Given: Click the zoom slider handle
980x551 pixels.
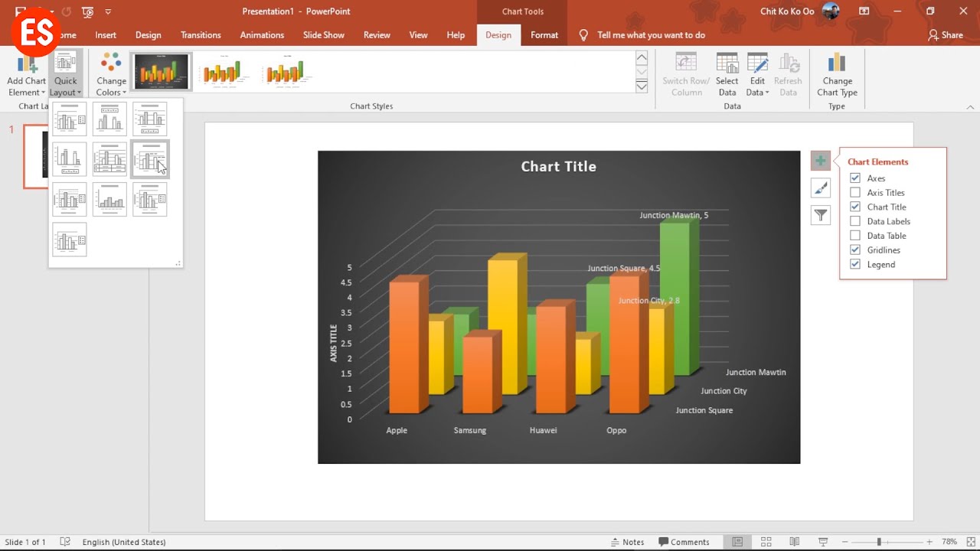Looking at the screenshot, I should click(x=879, y=542).
